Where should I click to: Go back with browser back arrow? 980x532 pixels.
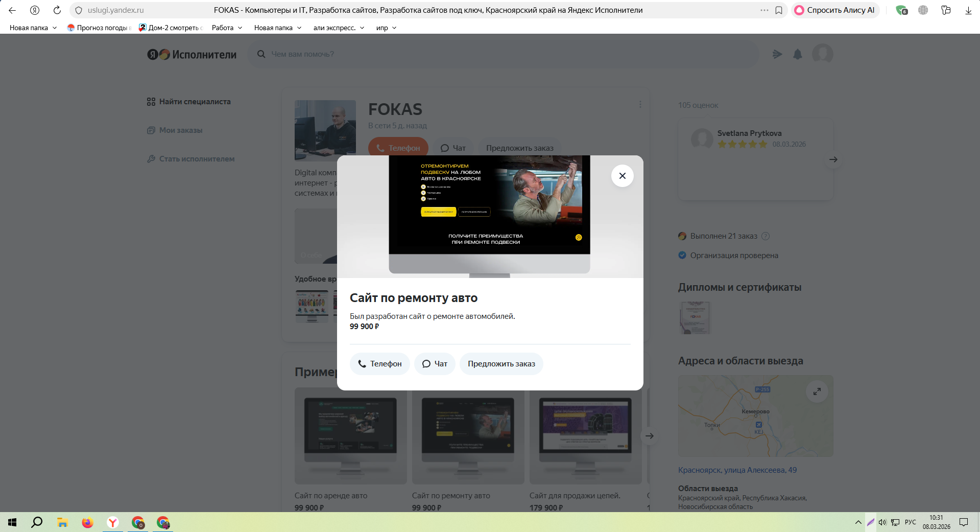(12, 10)
